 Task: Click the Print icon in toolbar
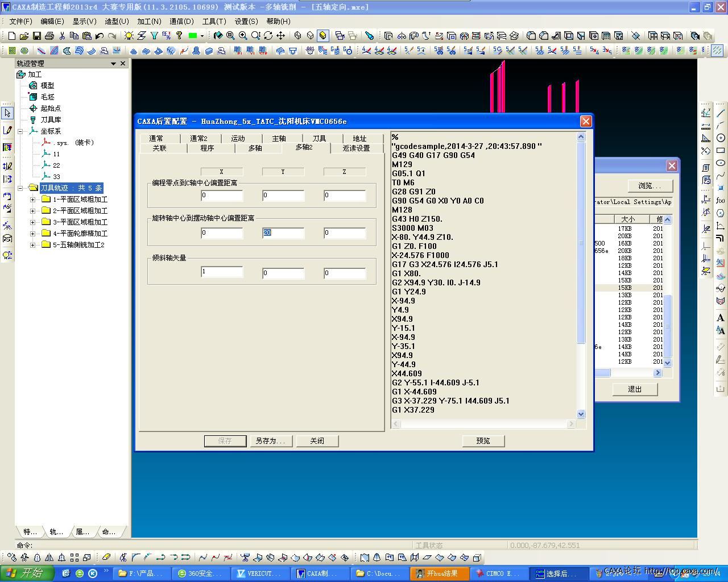point(49,35)
